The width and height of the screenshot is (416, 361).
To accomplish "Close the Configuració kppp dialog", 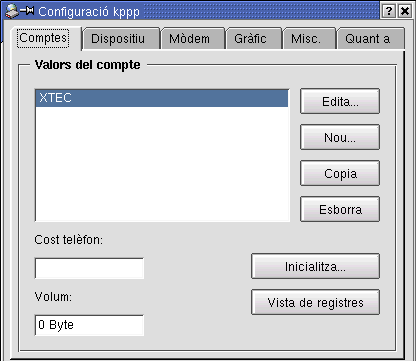I will (x=405, y=11).
